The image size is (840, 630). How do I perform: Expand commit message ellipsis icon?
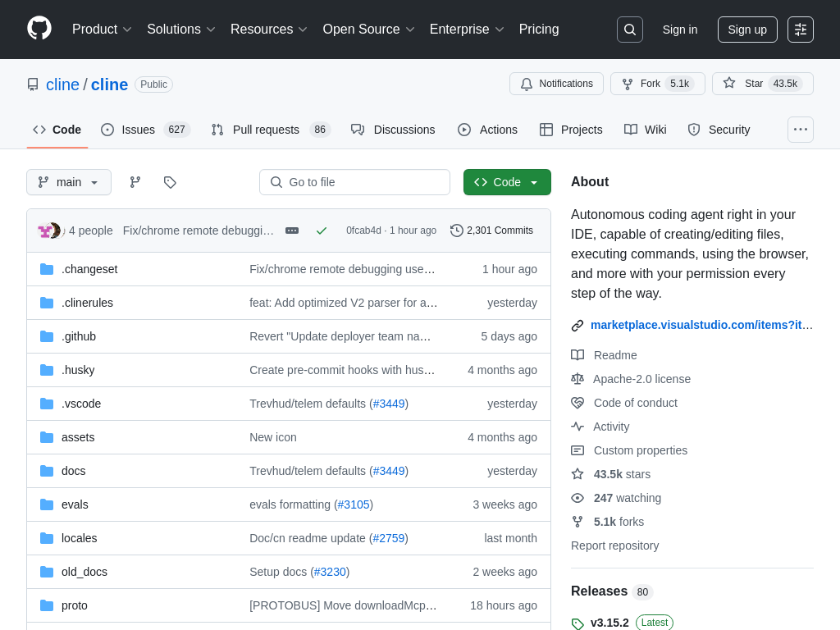pos(292,231)
